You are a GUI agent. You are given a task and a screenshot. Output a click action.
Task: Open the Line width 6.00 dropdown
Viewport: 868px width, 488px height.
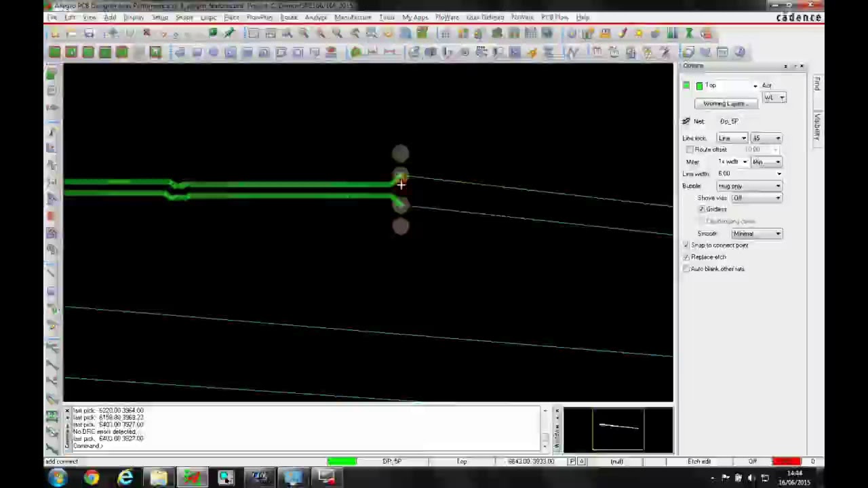coord(778,174)
